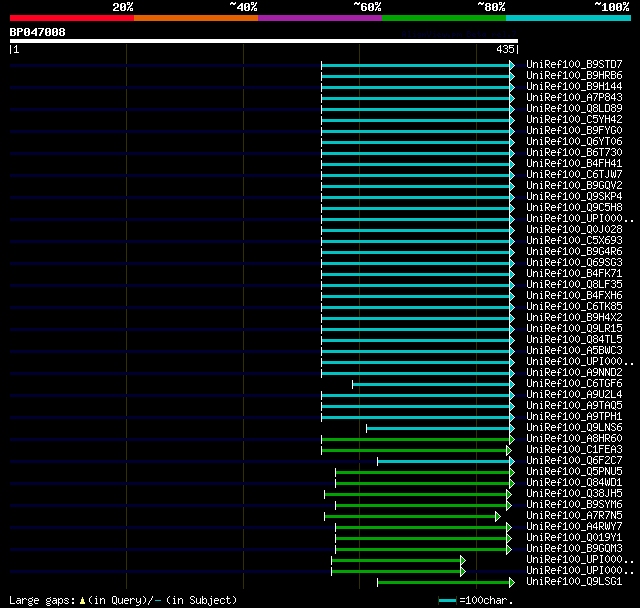
Task: Select the UniRef100_A9U2L4 label
Action: pyautogui.click(x=574, y=395)
